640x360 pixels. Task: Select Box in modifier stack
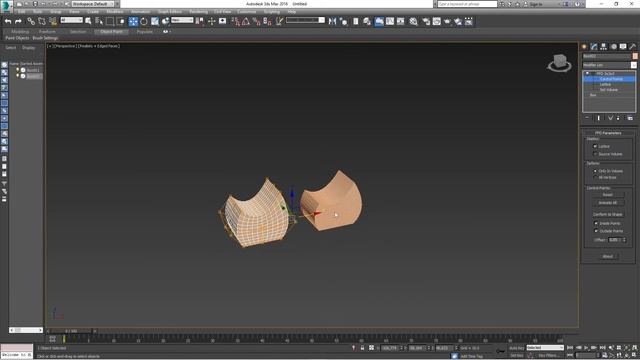click(593, 95)
